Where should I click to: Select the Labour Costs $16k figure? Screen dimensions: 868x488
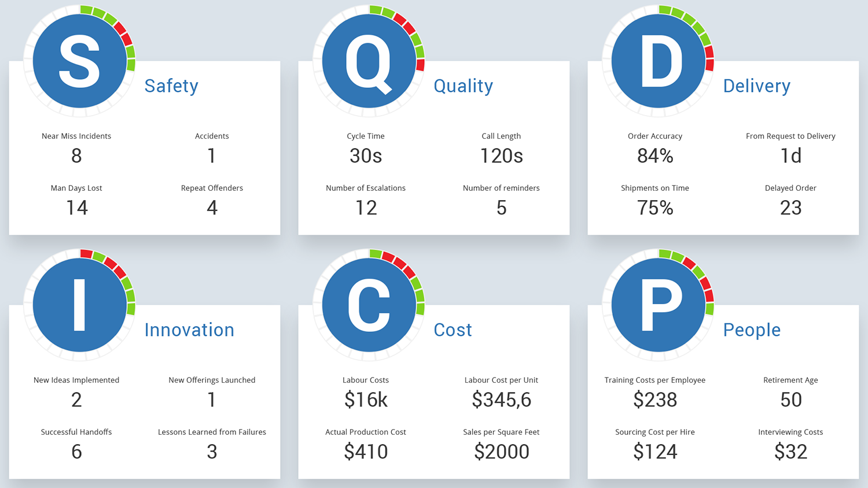tap(366, 400)
